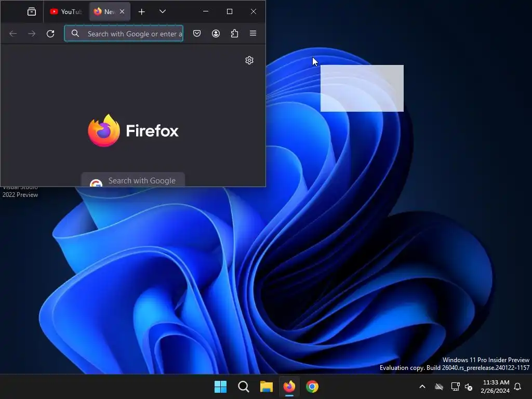Open the muted volume tray icon
The image size is (532, 399).
[469, 387]
